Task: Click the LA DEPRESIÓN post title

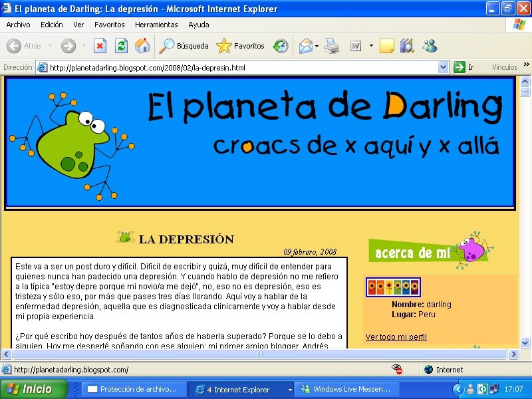Action: [186, 239]
